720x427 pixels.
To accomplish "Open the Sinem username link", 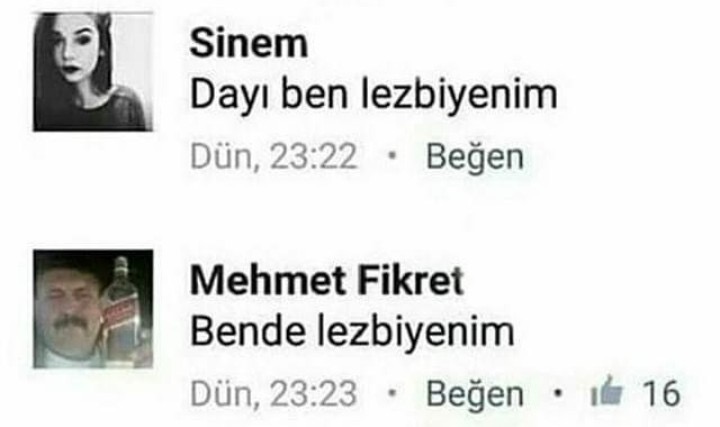I will coord(248,44).
